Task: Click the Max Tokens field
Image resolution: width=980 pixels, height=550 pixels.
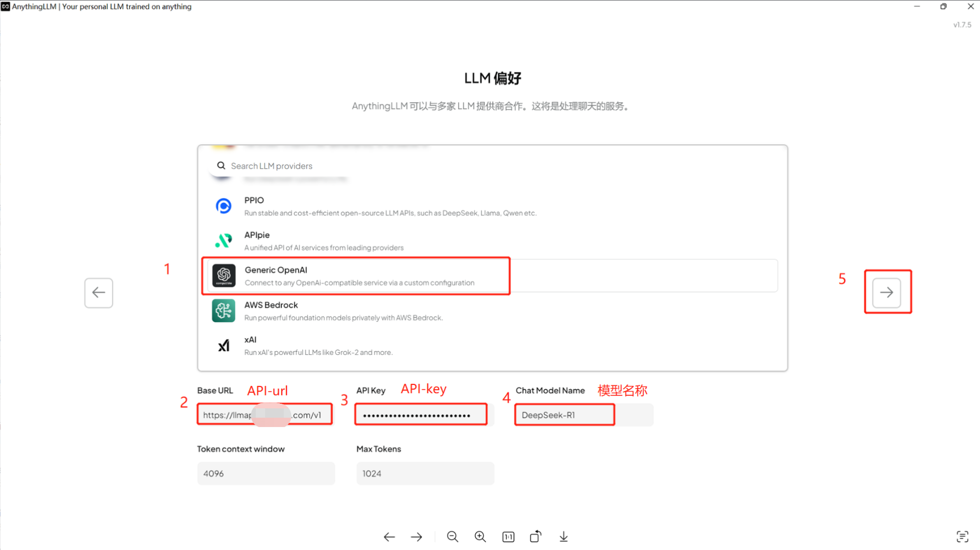Action: (425, 473)
